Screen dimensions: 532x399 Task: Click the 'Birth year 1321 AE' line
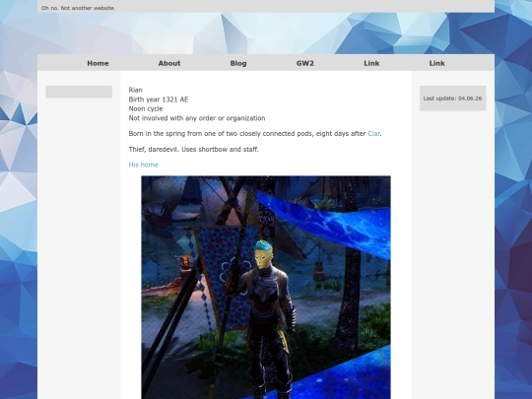pos(158,100)
